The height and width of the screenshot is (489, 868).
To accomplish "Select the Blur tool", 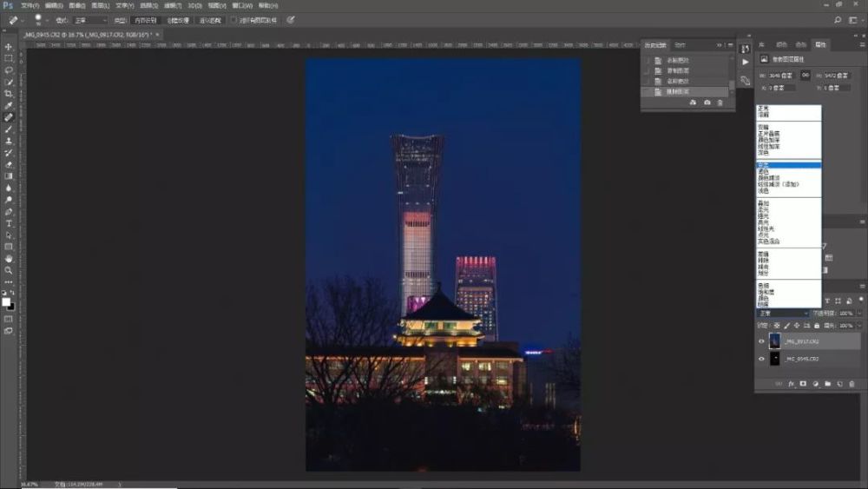I will [x=9, y=188].
